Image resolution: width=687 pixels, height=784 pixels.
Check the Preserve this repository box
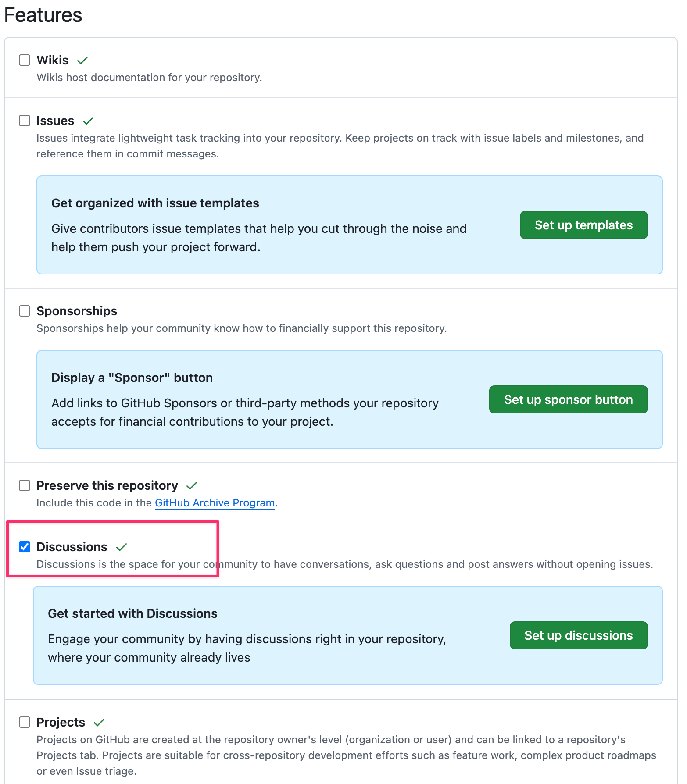pyautogui.click(x=25, y=485)
